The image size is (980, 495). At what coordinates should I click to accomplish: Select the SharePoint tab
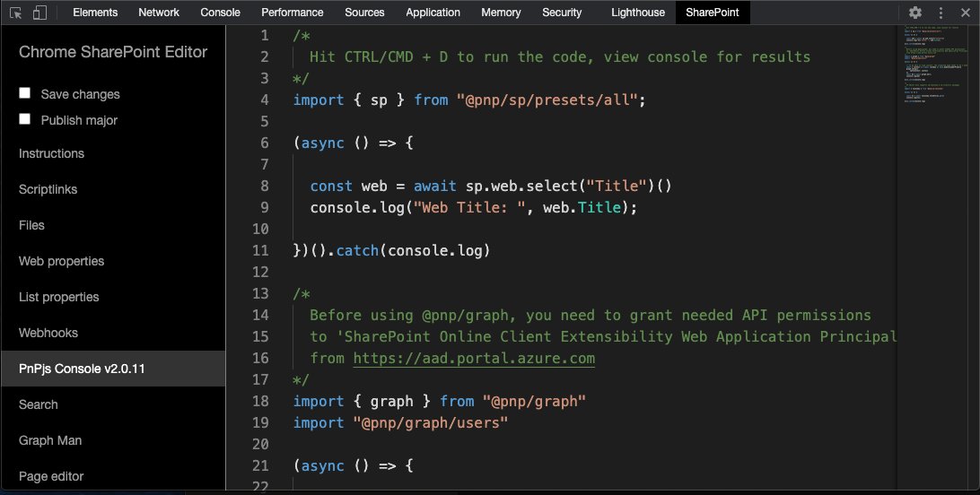click(x=712, y=13)
